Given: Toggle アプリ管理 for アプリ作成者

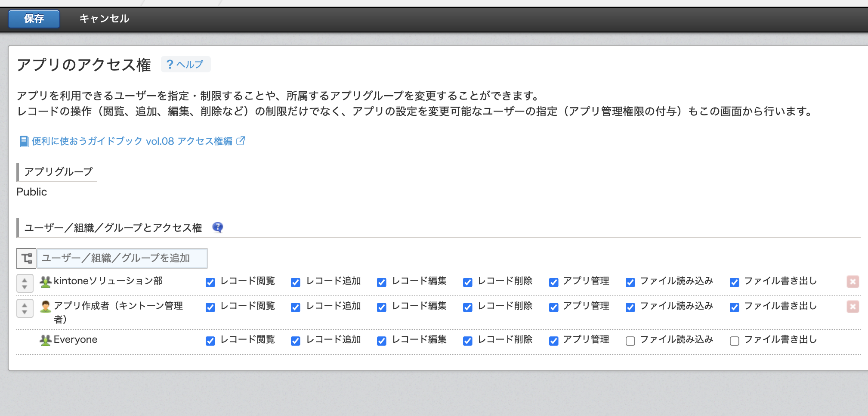Looking at the screenshot, I should coord(554,307).
